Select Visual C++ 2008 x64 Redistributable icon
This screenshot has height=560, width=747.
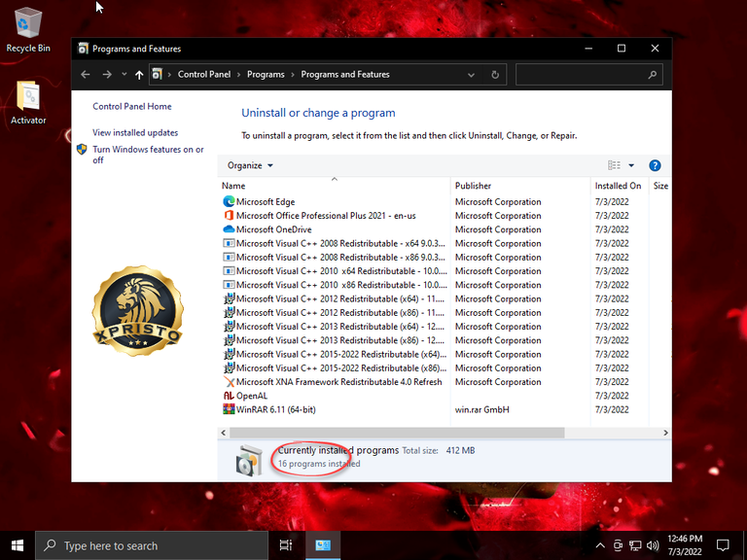229,243
